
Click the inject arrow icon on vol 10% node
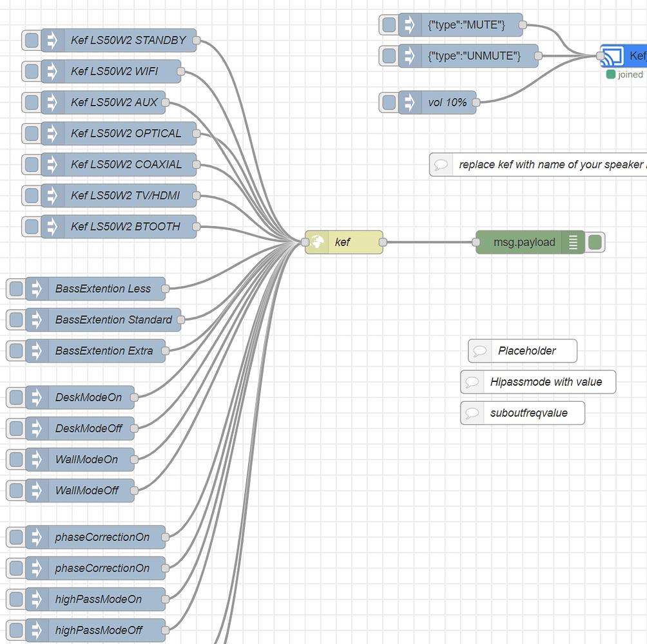410,102
